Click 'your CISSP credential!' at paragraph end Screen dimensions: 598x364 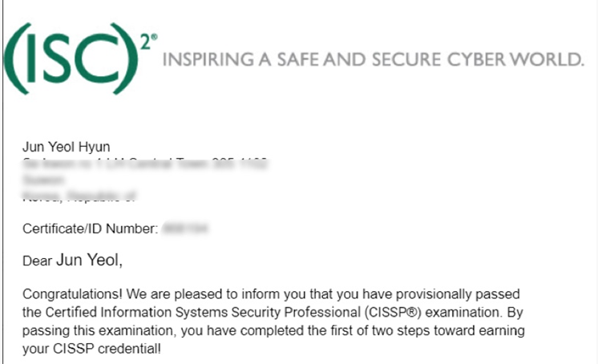point(91,349)
